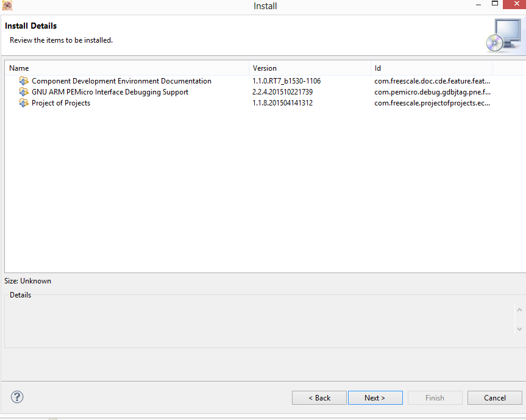Screen dimensions: 526x420
Task: Click the application icon in the title bar
Action: [x=7, y=5]
